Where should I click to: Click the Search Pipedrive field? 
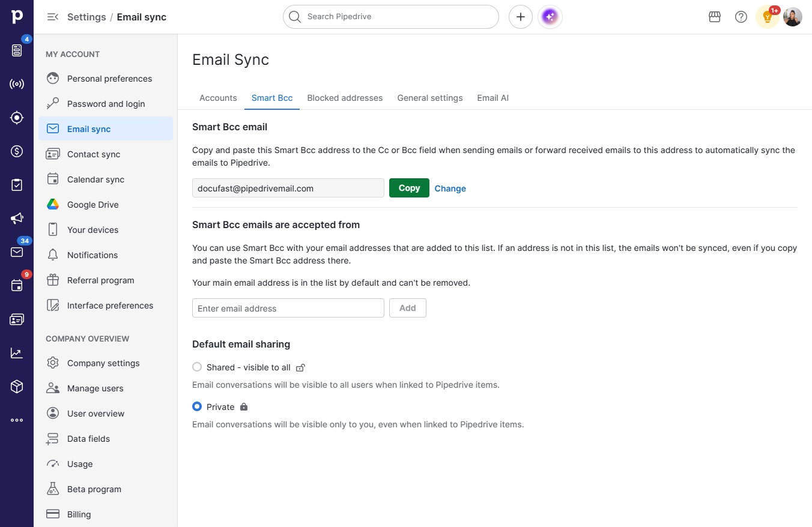tap(391, 17)
